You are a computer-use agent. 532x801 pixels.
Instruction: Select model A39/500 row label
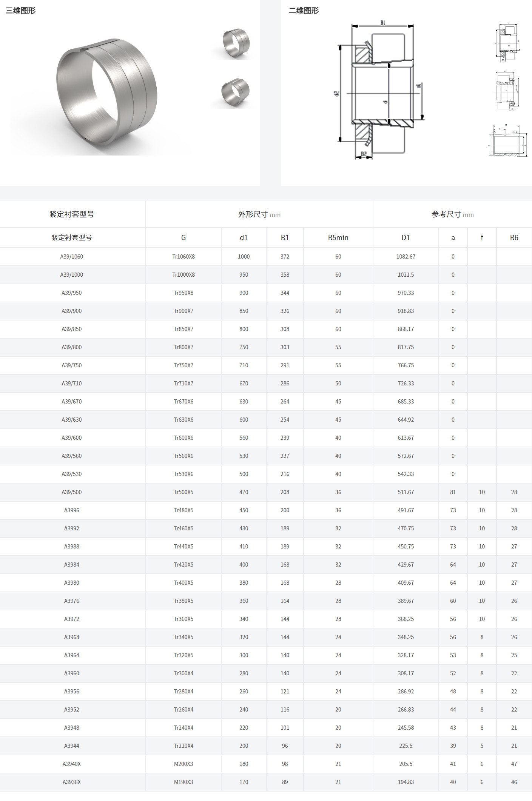pyautogui.click(x=72, y=492)
